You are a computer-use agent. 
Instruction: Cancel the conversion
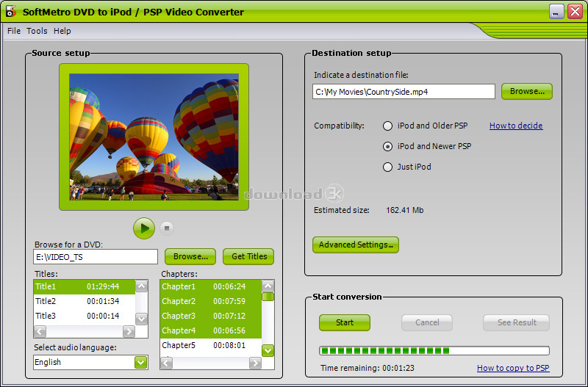(x=427, y=322)
